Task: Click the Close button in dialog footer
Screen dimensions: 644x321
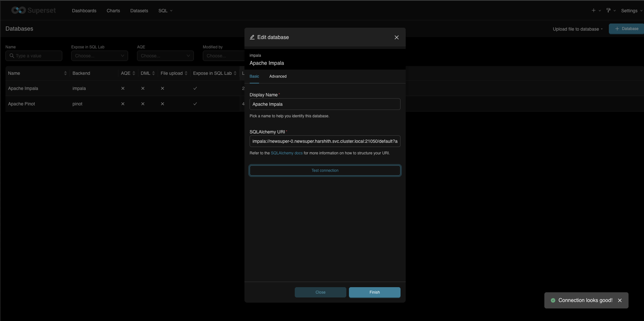Action: click(x=320, y=292)
